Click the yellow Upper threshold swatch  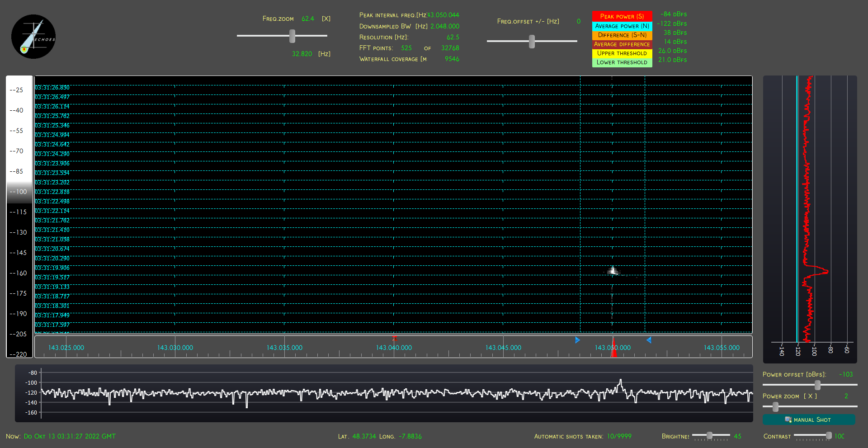point(622,53)
